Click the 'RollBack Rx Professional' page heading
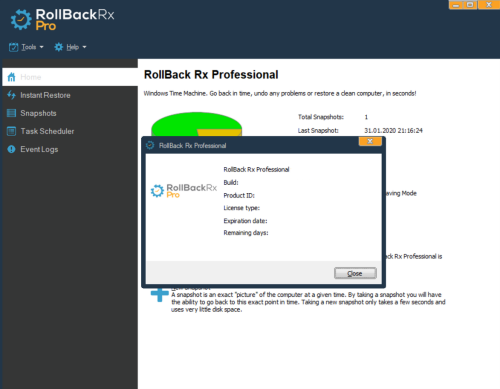The image size is (500, 389). click(x=211, y=75)
